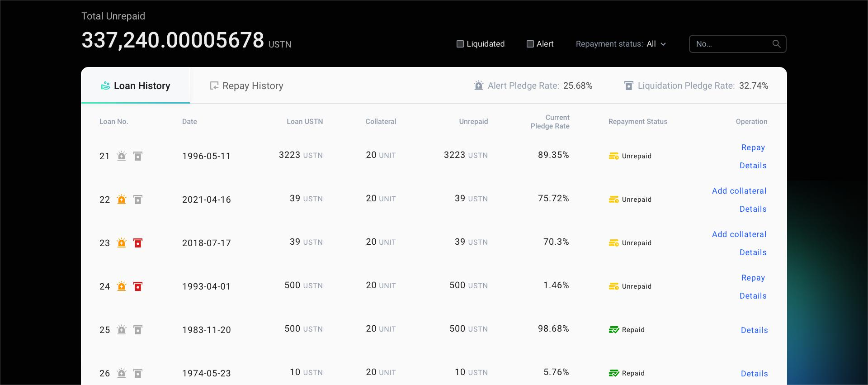Image resolution: width=868 pixels, height=385 pixels.
Task: Click the grey liquidation icon on loan 25
Action: pos(138,330)
